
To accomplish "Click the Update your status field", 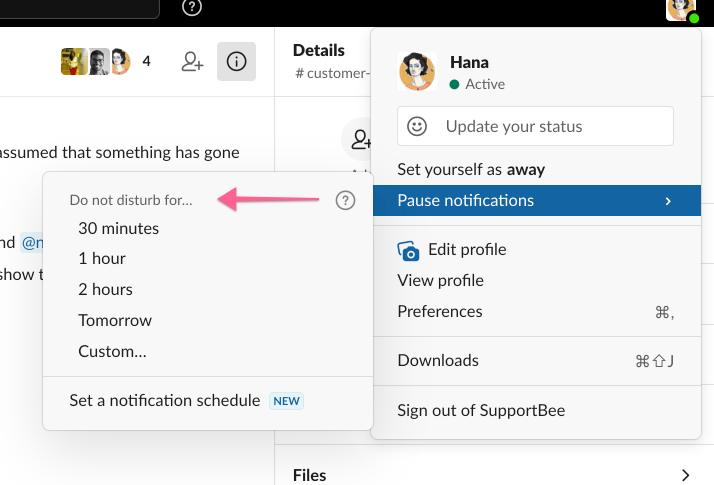I will click(x=535, y=126).
